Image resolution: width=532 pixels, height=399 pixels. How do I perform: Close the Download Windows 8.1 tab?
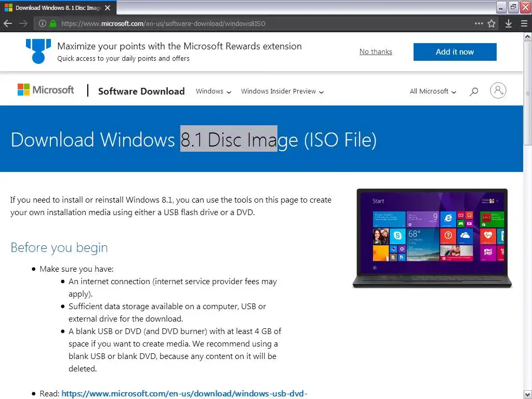(x=108, y=7)
